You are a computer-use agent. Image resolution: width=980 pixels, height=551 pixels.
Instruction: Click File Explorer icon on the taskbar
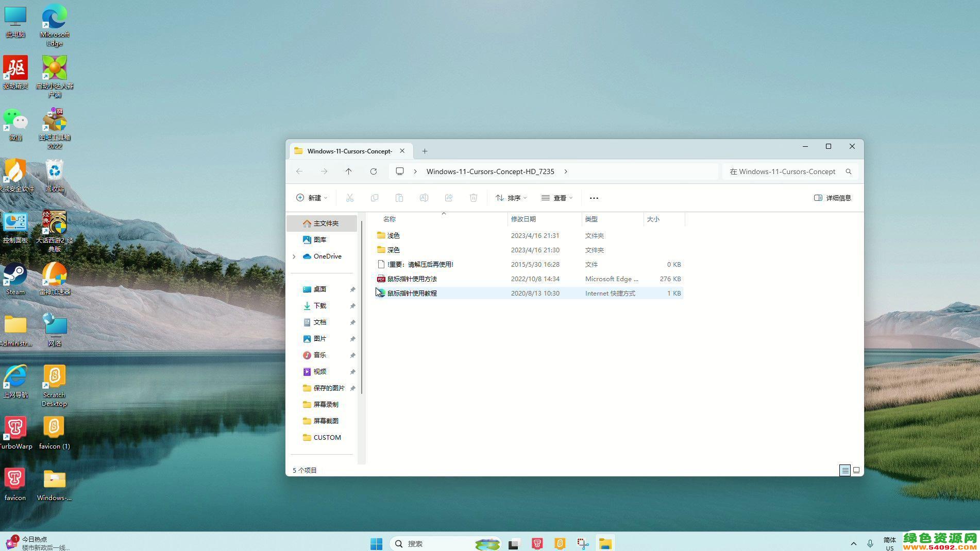(x=605, y=543)
